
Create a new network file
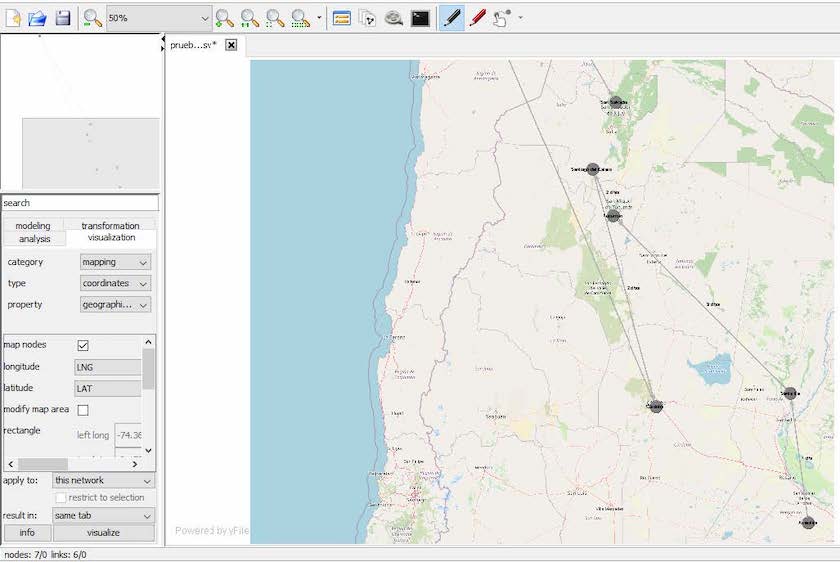[x=14, y=18]
